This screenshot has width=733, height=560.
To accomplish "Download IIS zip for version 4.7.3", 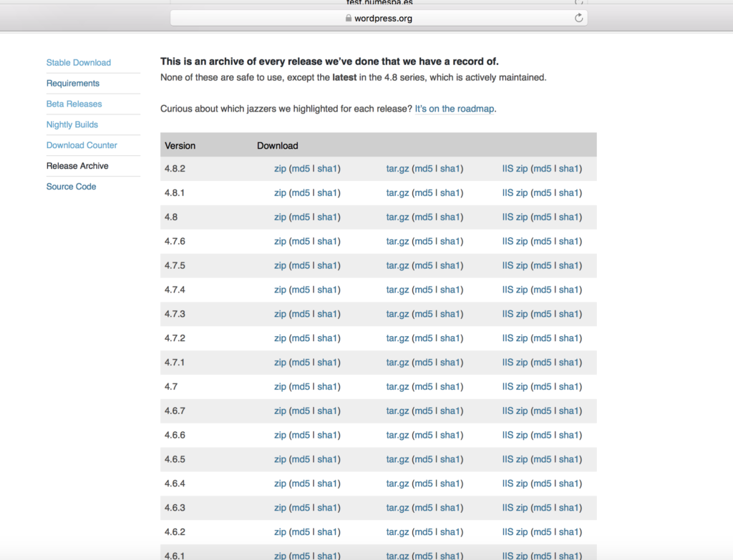I will coord(515,314).
